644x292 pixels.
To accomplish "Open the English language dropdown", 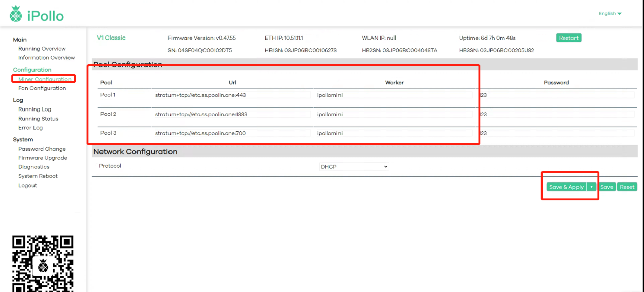I will 610,14.
